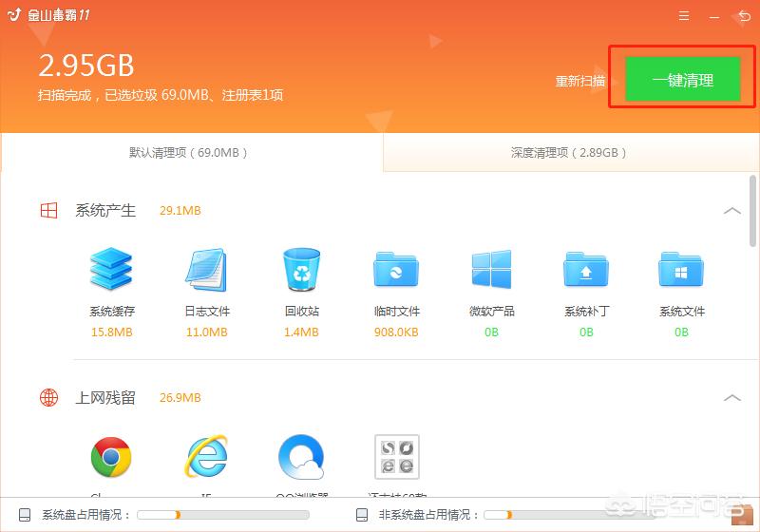Click the 上网残留 red globe icon
760x532 pixels.
coord(48,397)
